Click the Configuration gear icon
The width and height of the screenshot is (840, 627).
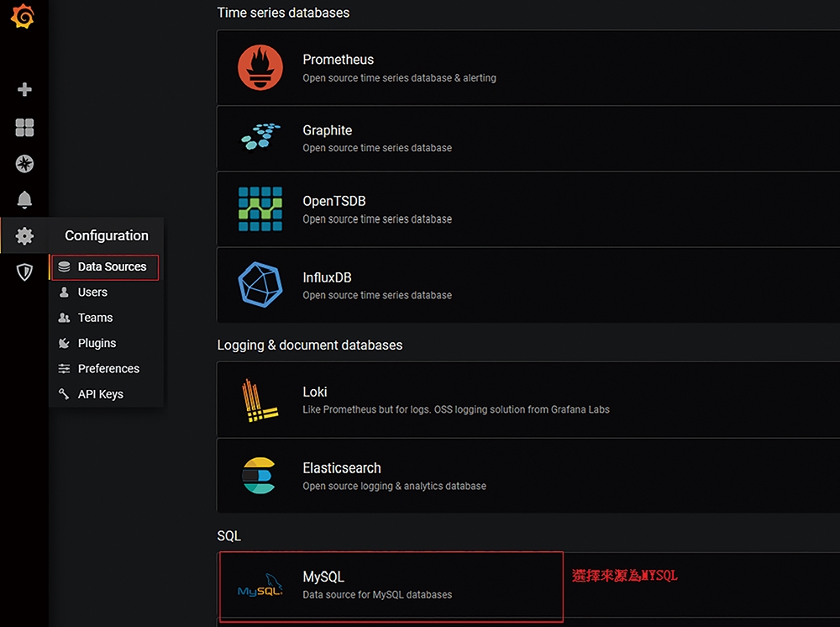pos(24,236)
